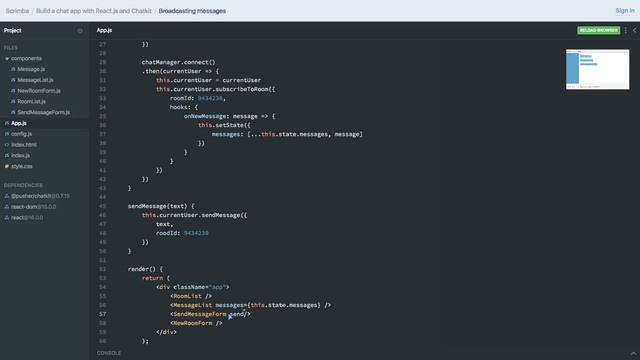640x360 pixels.
Task: Click the RoomList tag in the code
Action: click(186, 296)
